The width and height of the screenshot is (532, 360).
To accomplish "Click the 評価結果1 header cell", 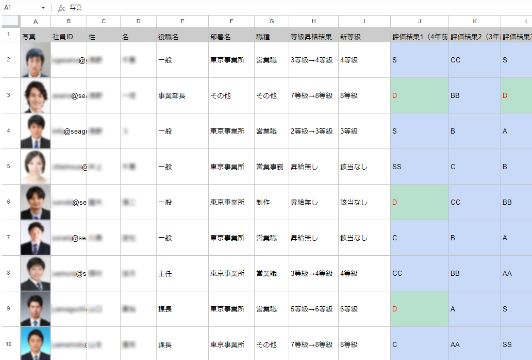I will (x=419, y=35).
